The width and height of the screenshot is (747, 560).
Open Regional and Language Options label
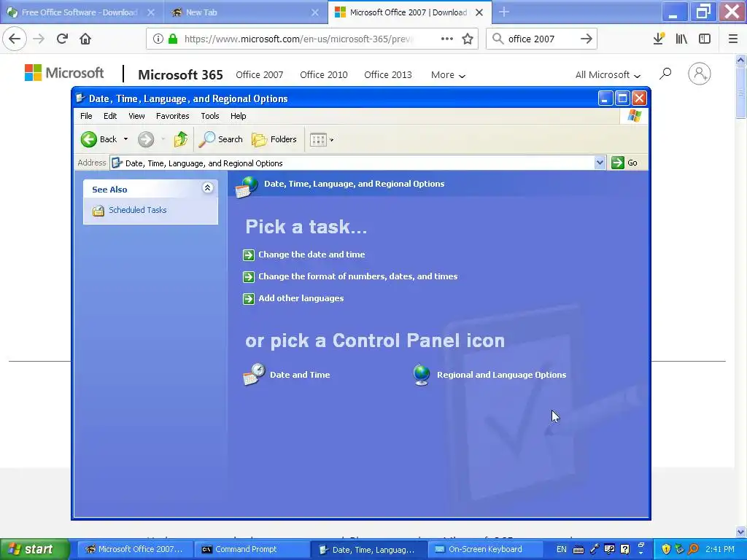[x=502, y=375]
